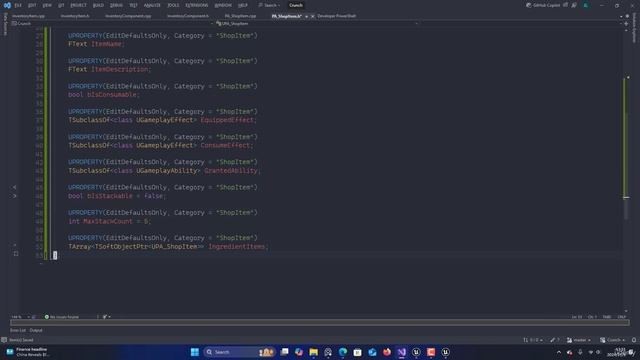Open the Output tab
The image size is (640, 360).
[x=36, y=330]
